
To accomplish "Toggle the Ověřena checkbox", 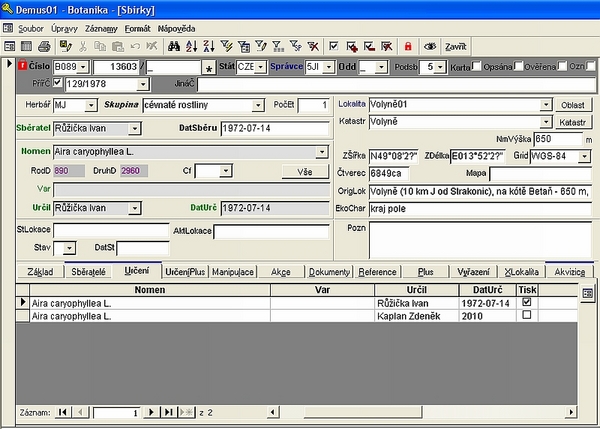I will 520,66.
